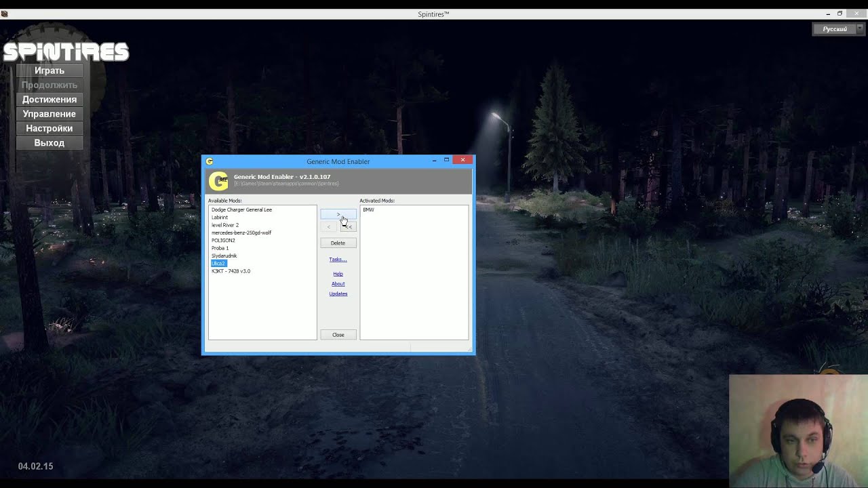Viewport: 868px width, 488px height.
Task: Maximize the Generic Mod Enabler window
Action: pos(446,161)
